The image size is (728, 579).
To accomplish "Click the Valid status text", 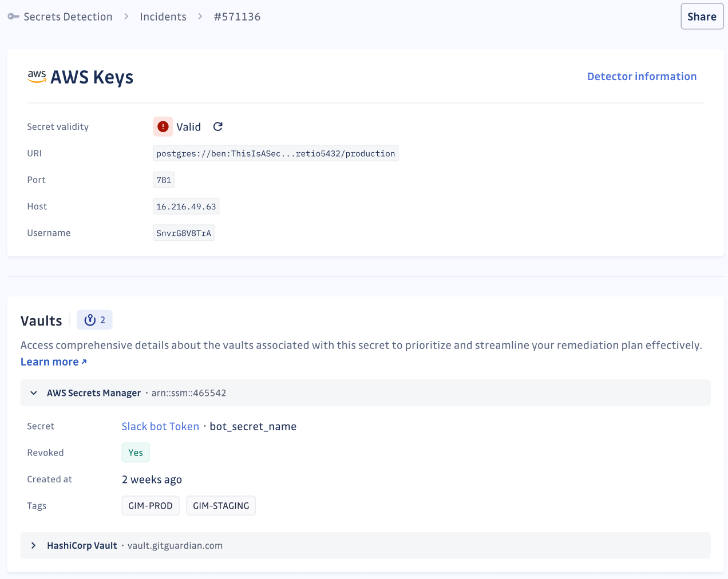I will (188, 127).
